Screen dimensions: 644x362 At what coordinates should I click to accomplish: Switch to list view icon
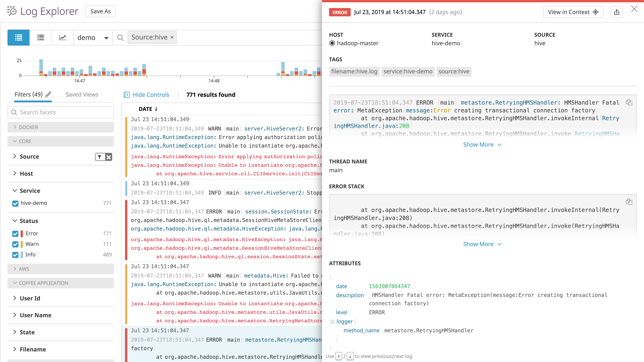pyautogui.click(x=18, y=37)
